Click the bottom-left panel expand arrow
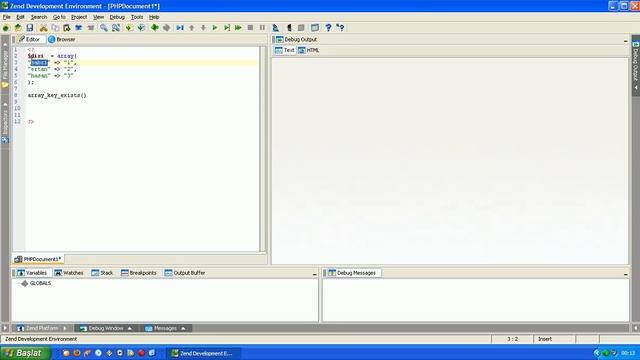Image resolution: width=640 pixels, height=360 pixels. (5, 328)
